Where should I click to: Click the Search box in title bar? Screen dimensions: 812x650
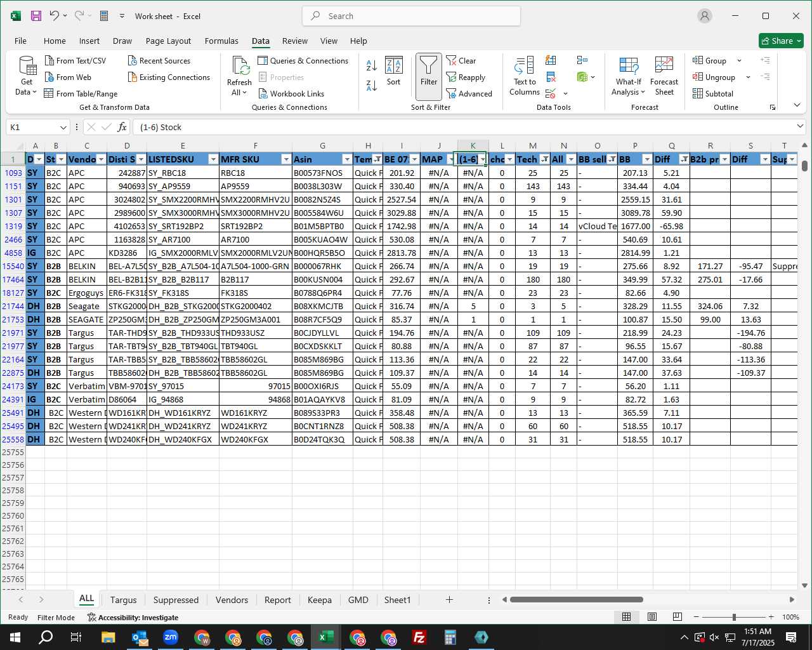click(x=412, y=16)
